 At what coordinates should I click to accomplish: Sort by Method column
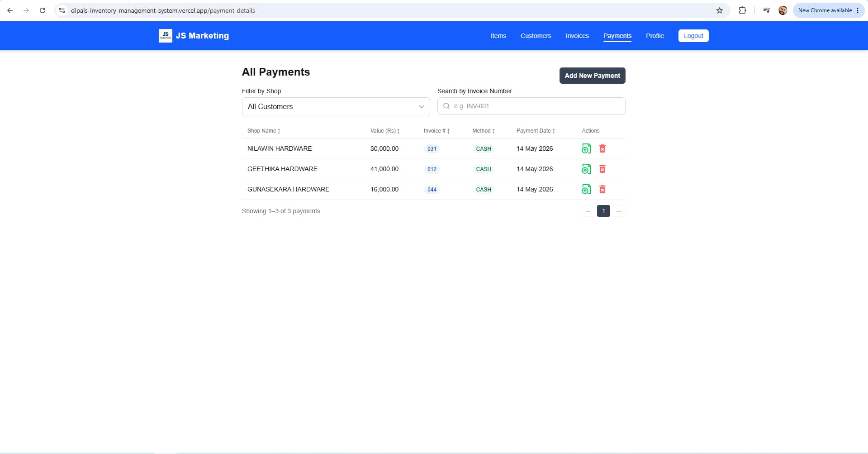pyautogui.click(x=484, y=131)
